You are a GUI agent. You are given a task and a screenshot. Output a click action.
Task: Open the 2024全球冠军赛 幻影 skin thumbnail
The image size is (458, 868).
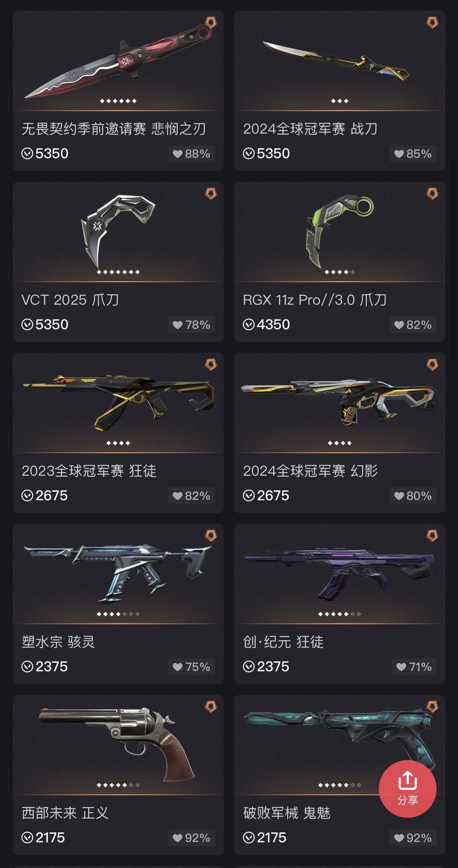coord(340,403)
